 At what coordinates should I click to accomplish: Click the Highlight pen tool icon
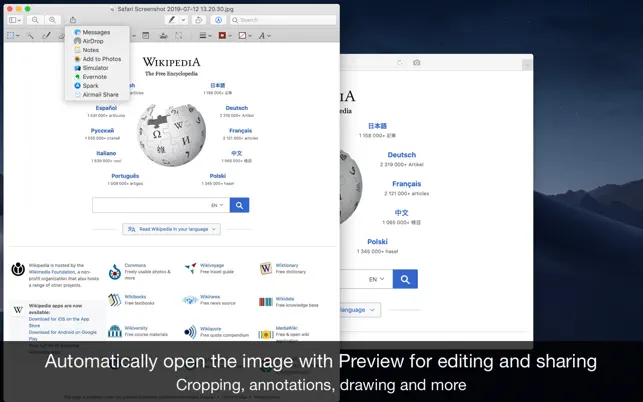pyautogui.click(x=172, y=20)
